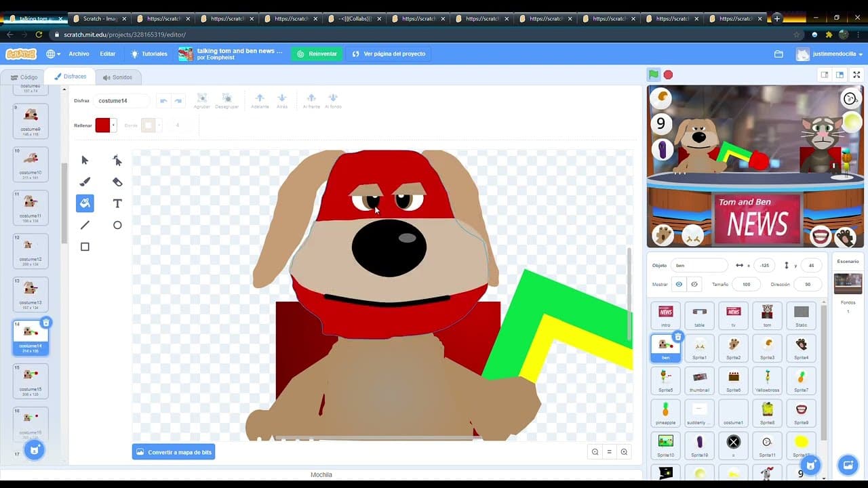Hide the ben sprite with the crossed eye
The height and width of the screenshot is (488, 868).
pos(694,285)
